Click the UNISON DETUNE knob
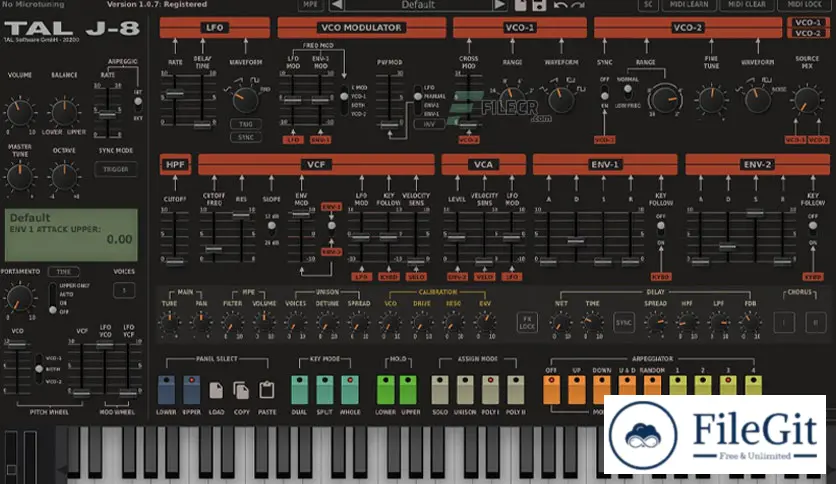This screenshot has width=836, height=484. coord(327,322)
